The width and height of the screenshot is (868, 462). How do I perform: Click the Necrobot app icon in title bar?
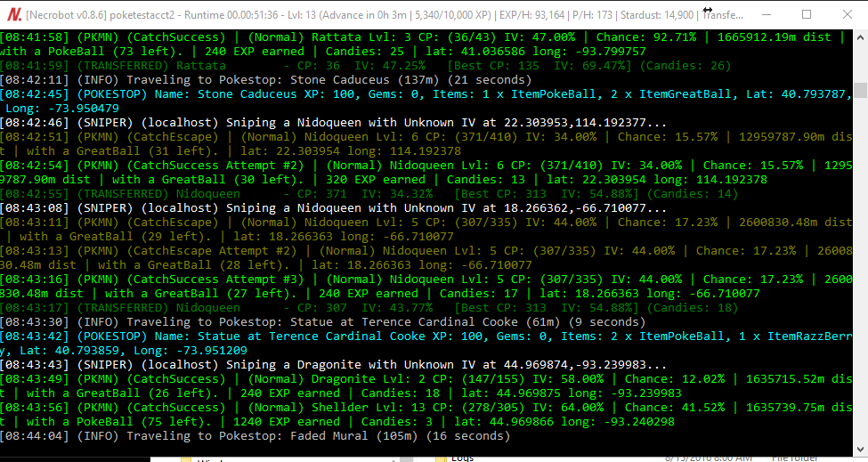click(14, 14)
